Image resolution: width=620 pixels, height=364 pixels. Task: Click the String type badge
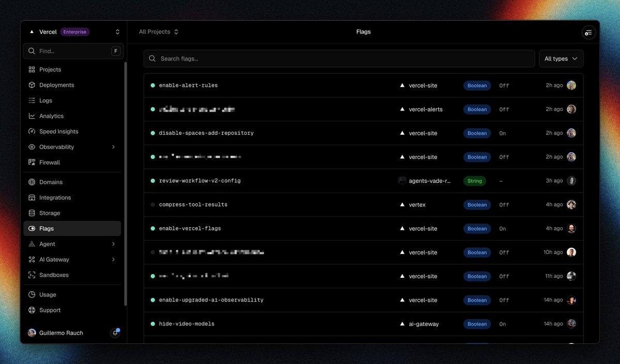475,181
